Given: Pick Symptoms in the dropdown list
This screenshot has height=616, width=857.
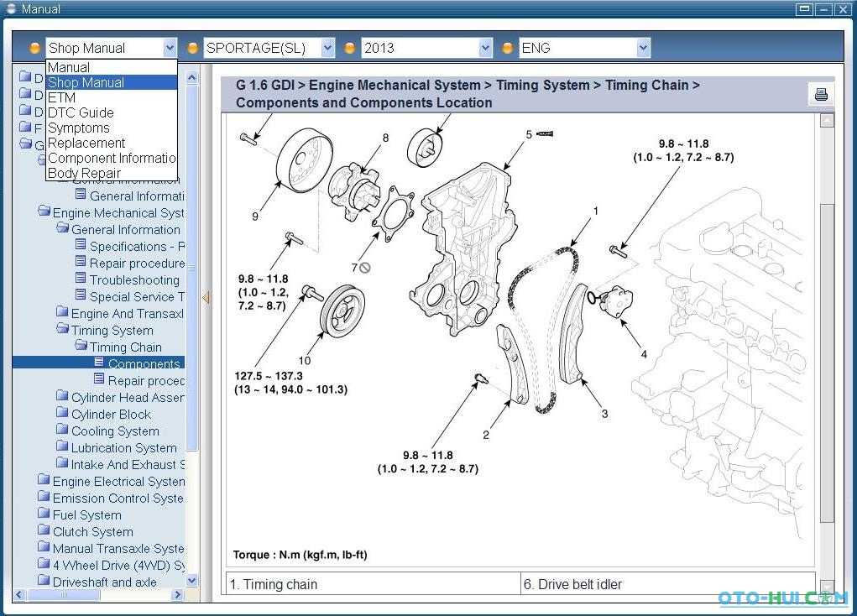Looking at the screenshot, I should tap(112, 128).
